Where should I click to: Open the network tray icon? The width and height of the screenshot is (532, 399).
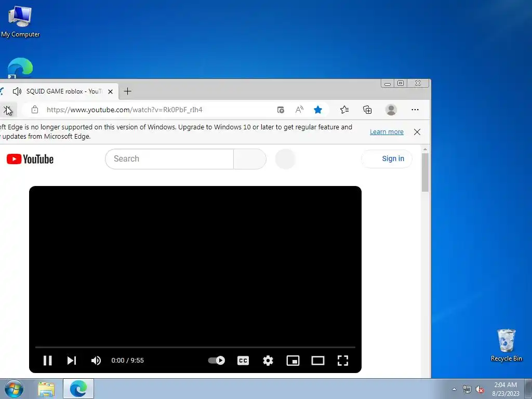pyautogui.click(x=467, y=390)
